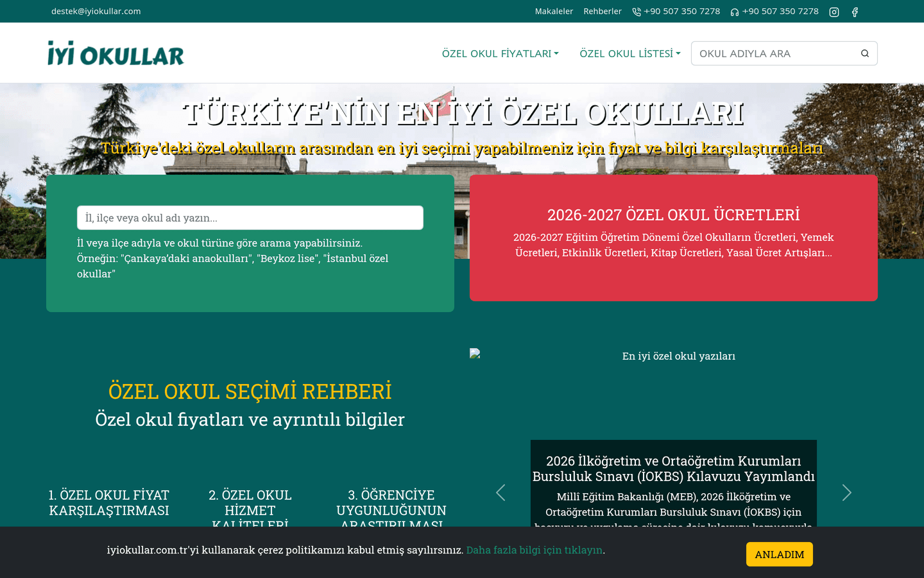Expand ÖZEL OKUL FİYATLARI dropdown menu
924x578 pixels.
click(500, 53)
